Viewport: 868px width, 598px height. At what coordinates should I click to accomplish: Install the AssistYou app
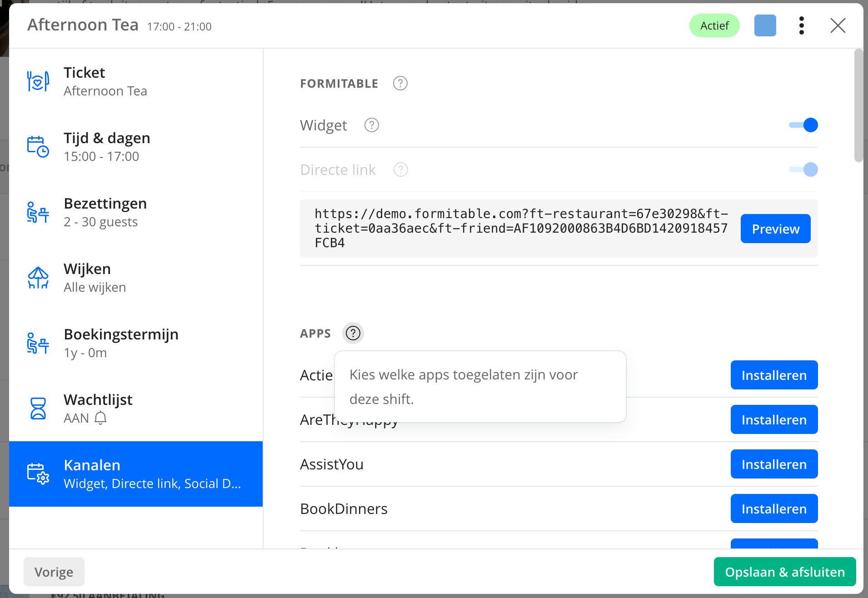pos(774,464)
